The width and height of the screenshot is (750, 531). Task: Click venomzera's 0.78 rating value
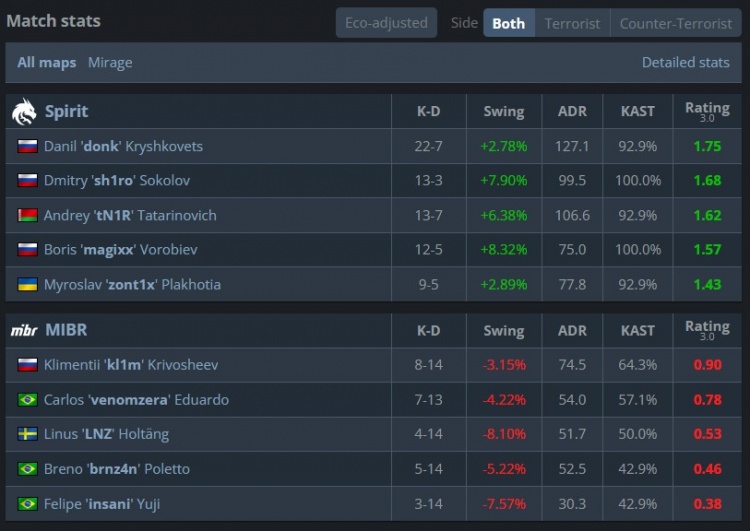pyautogui.click(x=707, y=399)
